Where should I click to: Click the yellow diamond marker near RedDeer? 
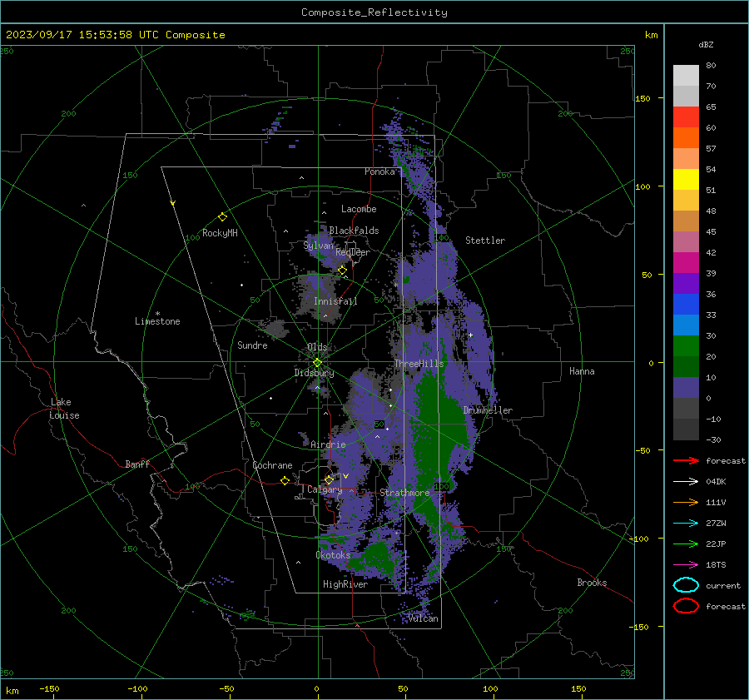pos(343,271)
